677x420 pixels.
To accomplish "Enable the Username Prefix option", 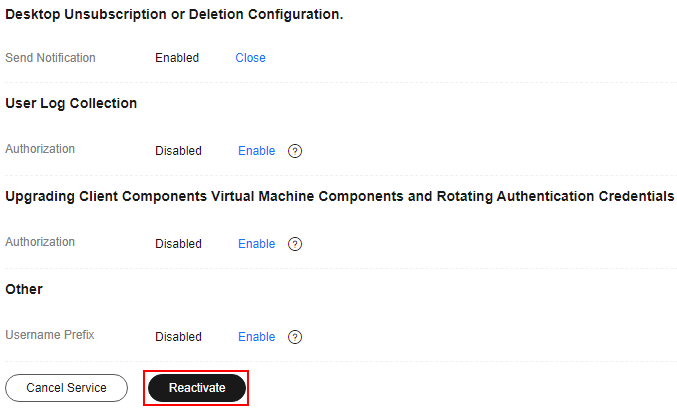I will (256, 337).
